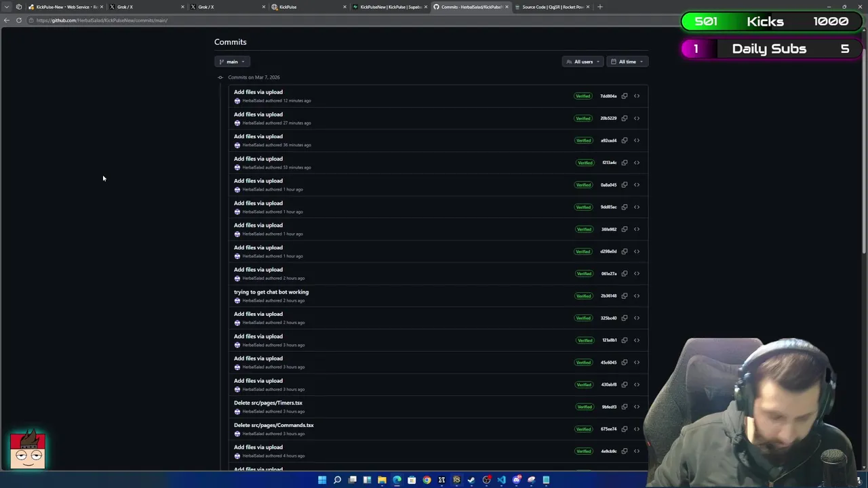868x488 pixels.
Task: Copy full SHA for commit a92cad4
Action: [x=625, y=140]
